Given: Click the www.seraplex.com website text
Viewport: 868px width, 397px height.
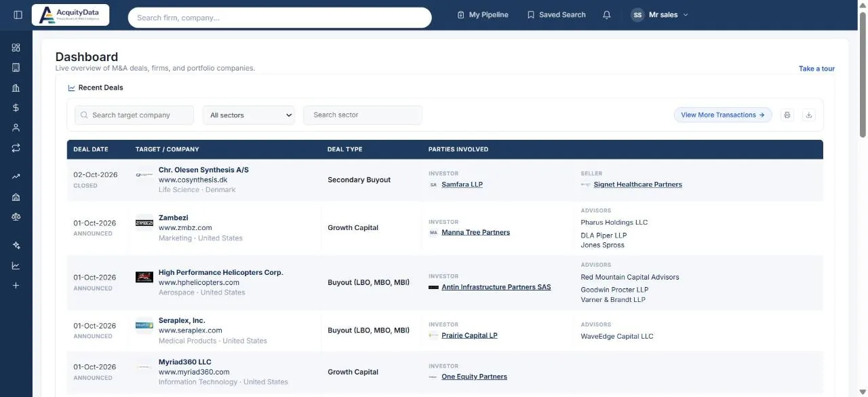Looking at the screenshot, I should [191, 330].
